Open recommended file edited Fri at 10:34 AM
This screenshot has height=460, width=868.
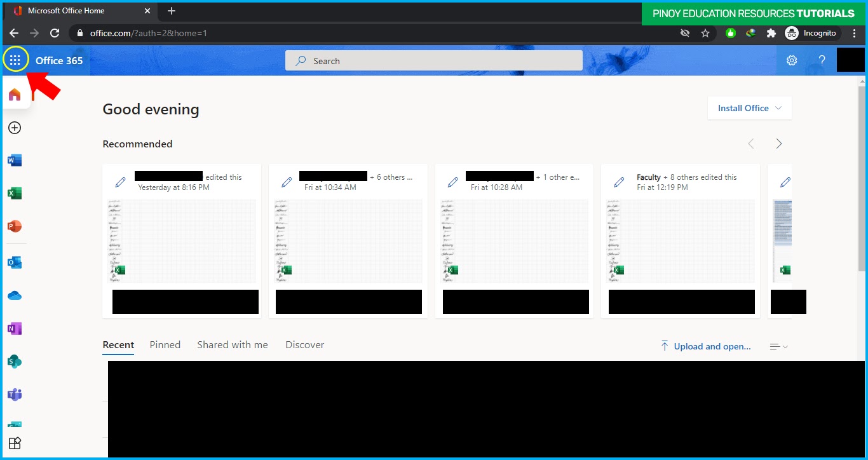click(x=348, y=241)
